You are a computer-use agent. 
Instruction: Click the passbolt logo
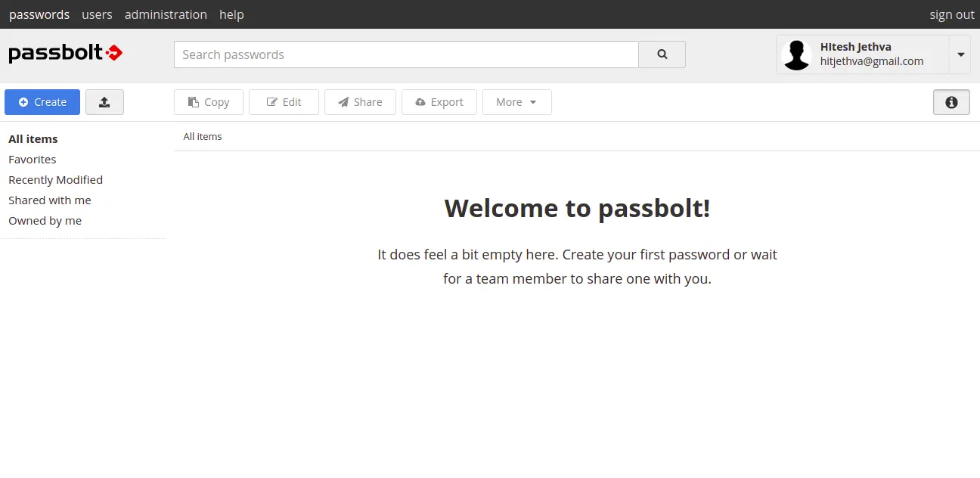click(65, 54)
